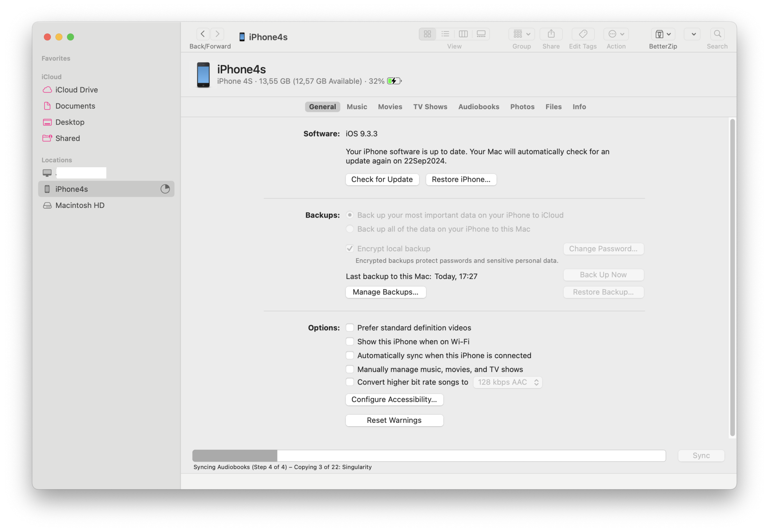Screen dimensions: 769x532
Task: Click Configure Accessibility... button
Action: click(x=394, y=399)
